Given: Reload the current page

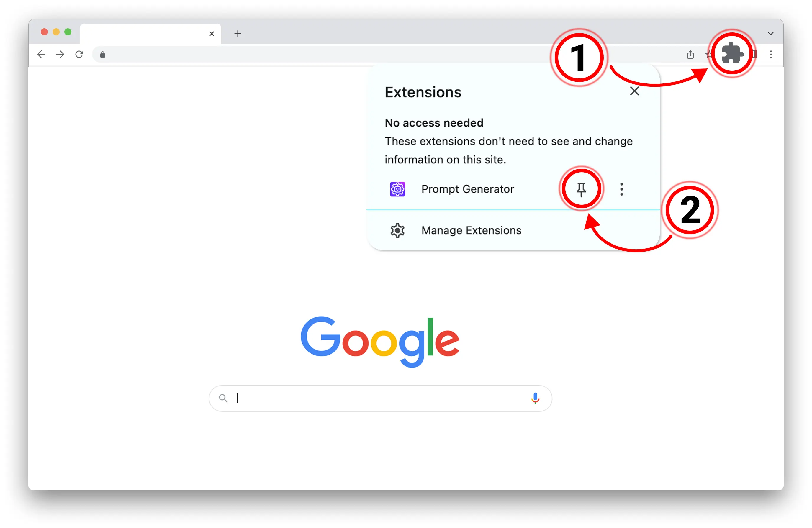Looking at the screenshot, I should [79, 54].
